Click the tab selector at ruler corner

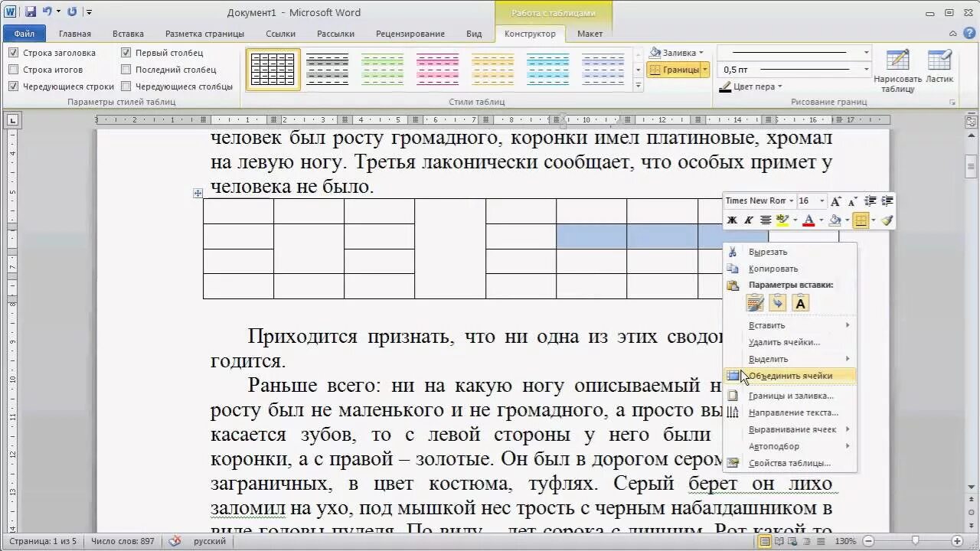[x=11, y=119]
